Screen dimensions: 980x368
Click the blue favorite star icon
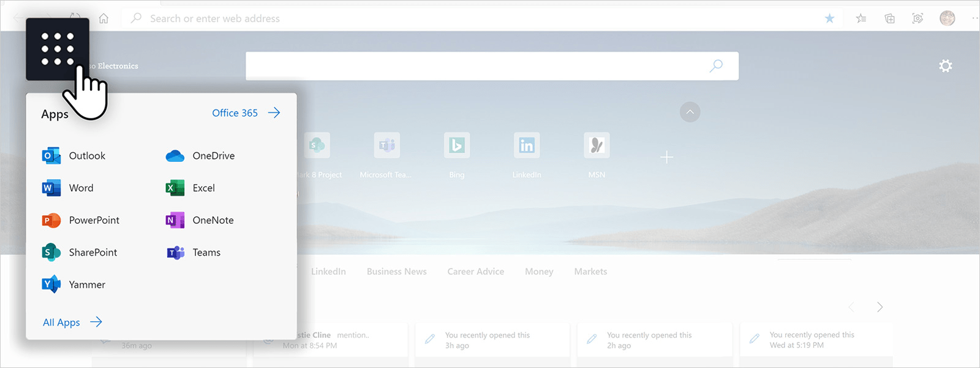[829, 18]
